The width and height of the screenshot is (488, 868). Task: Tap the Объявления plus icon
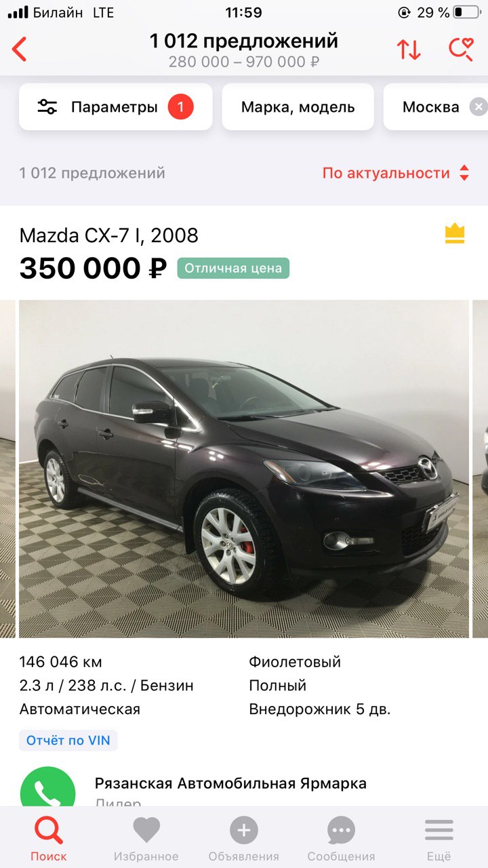pyautogui.click(x=244, y=831)
